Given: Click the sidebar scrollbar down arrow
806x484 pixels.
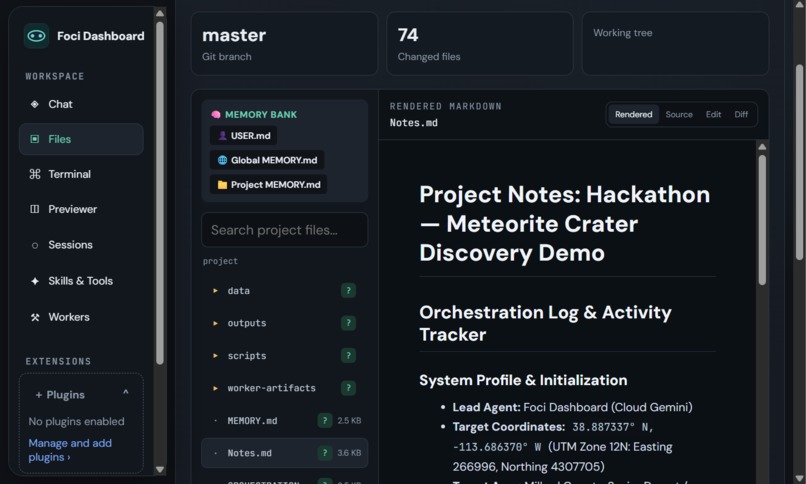Looking at the screenshot, I should (160, 470).
